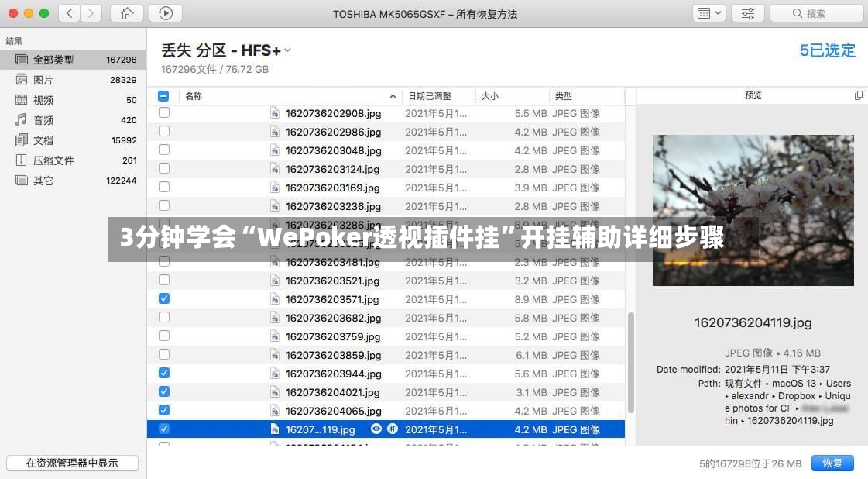Click the blossom preview thumbnail image
The image size is (868, 479).
click(x=753, y=210)
